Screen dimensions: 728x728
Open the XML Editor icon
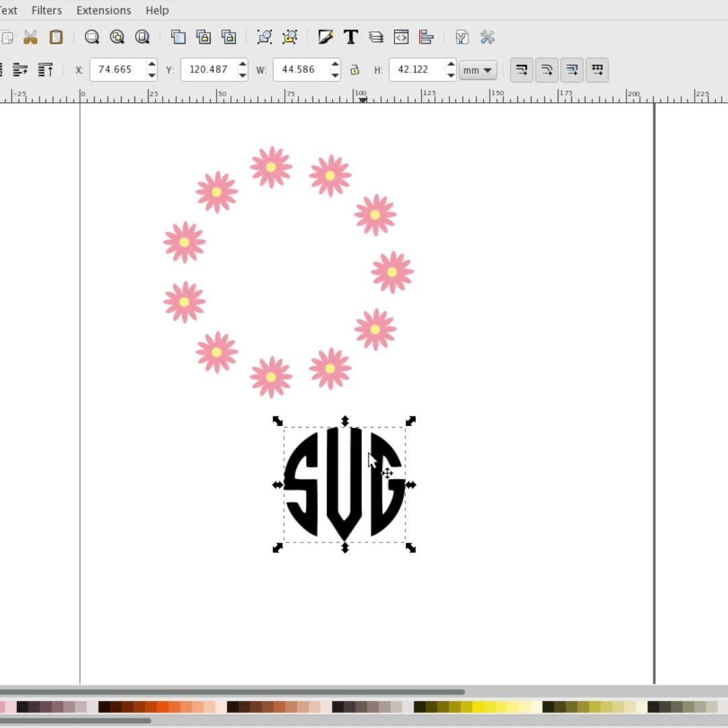[x=401, y=37]
